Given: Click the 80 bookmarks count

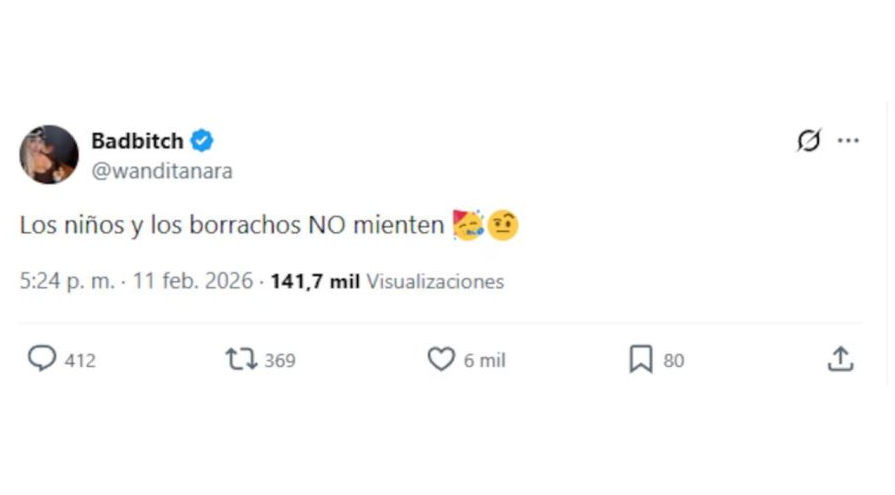Looking at the screenshot, I should point(674,360).
